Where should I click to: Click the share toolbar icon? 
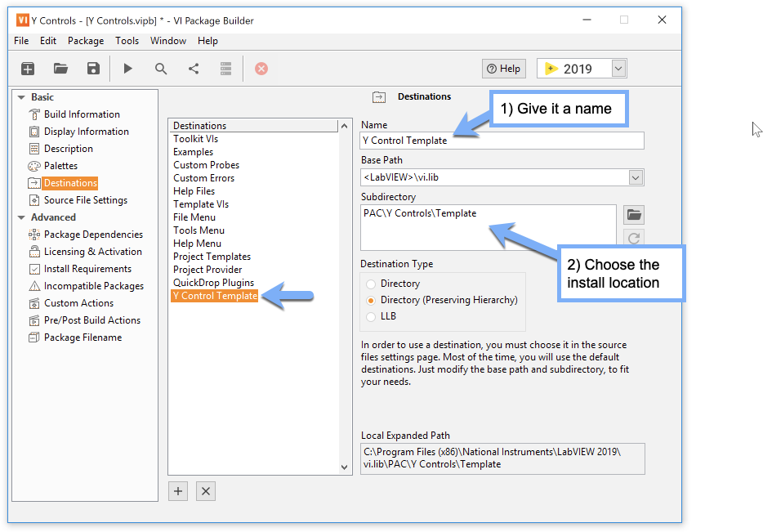click(x=194, y=69)
